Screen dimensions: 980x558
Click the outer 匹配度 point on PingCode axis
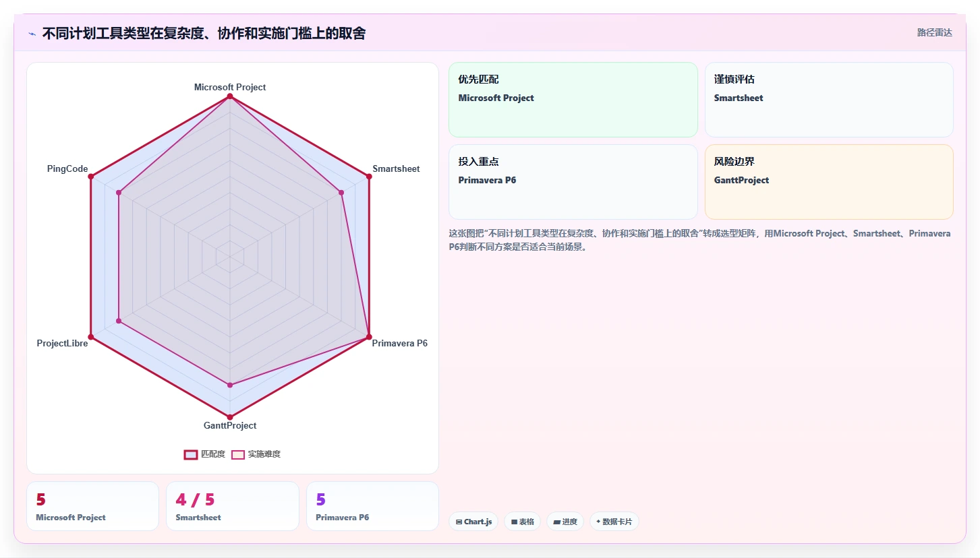(x=91, y=177)
